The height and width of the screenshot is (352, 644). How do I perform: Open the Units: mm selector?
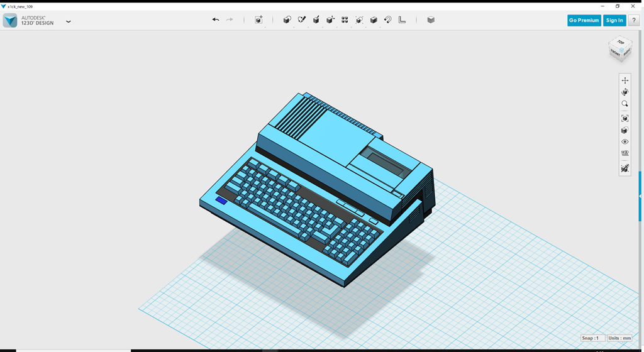click(619, 338)
